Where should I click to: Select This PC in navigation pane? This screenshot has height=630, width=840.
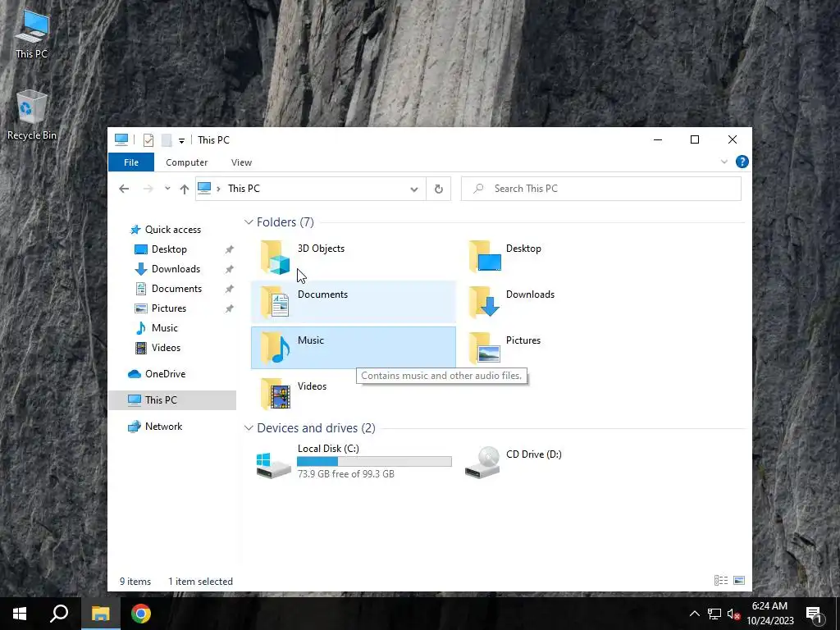[x=172, y=400]
